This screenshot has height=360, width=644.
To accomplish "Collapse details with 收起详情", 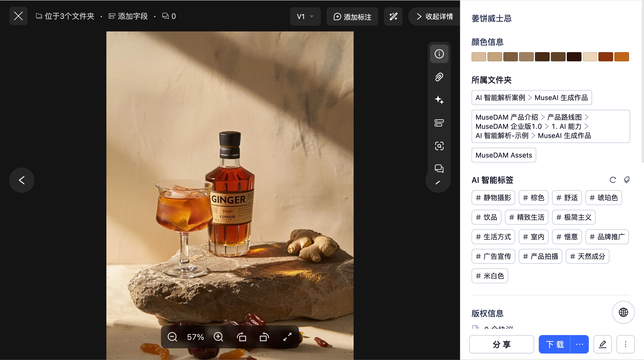I will coord(435,16).
